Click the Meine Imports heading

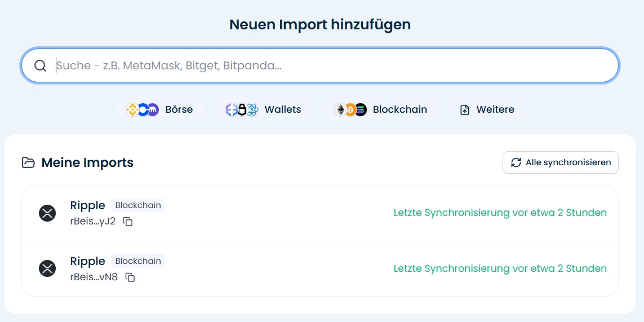point(87,162)
